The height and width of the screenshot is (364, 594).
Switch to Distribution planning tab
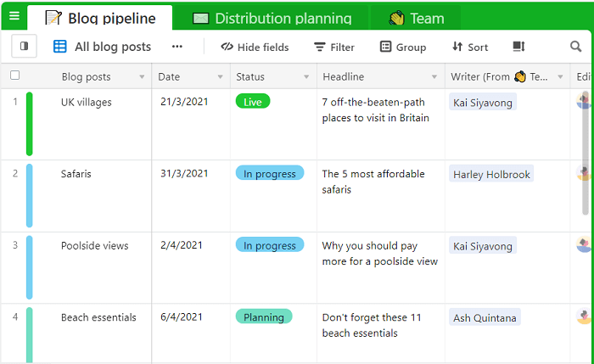pyautogui.click(x=272, y=18)
